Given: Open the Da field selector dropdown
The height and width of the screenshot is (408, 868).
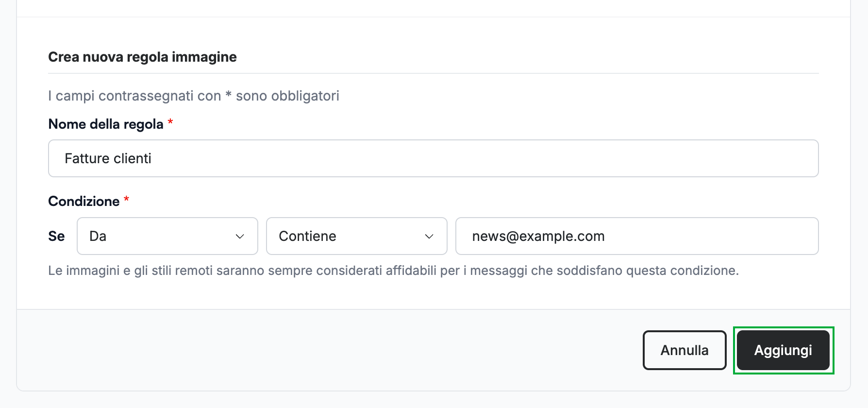Looking at the screenshot, I should pyautogui.click(x=167, y=236).
